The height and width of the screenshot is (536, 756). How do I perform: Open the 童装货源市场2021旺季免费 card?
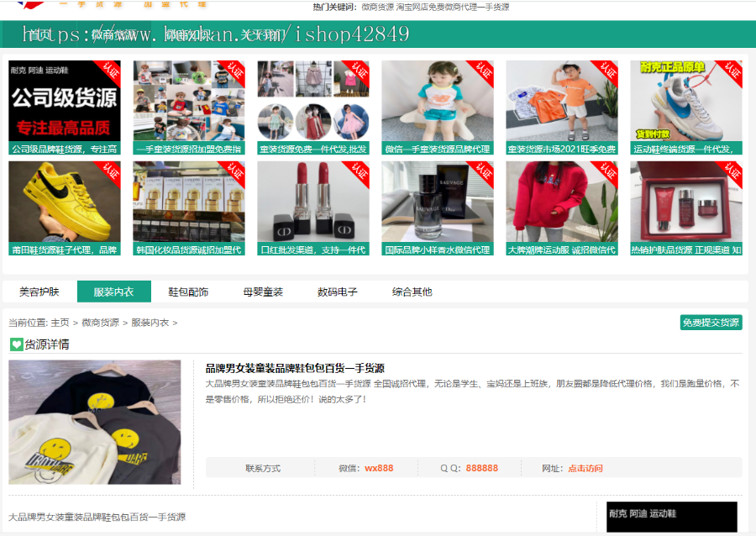pos(562,108)
